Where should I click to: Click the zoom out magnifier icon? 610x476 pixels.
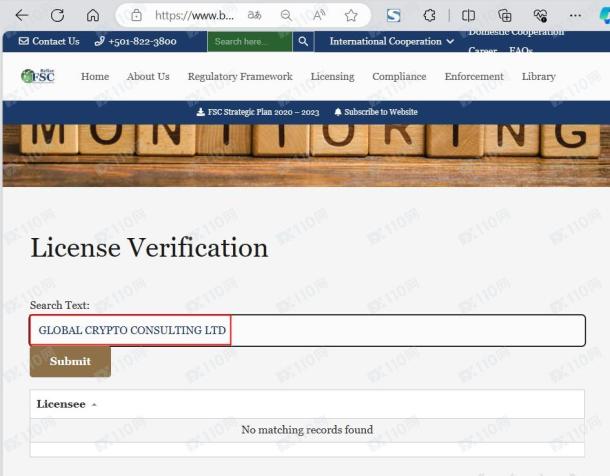(286, 16)
